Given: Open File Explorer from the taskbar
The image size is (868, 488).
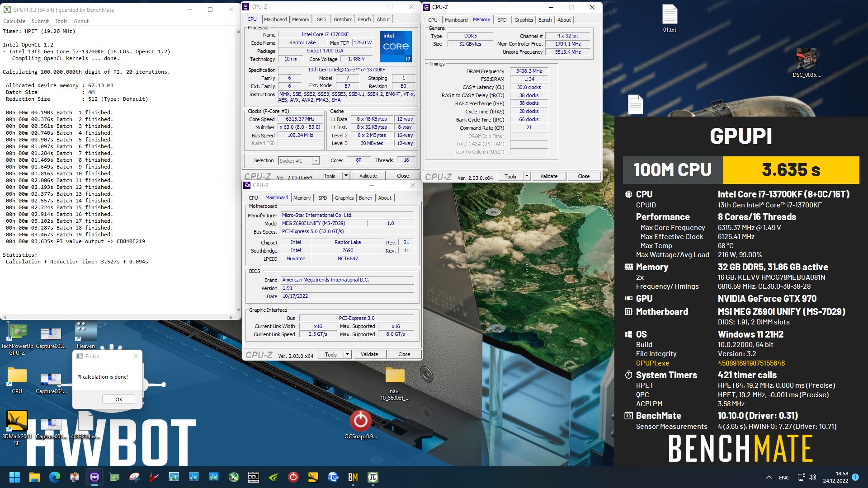Looking at the screenshot, I should pyautogui.click(x=35, y=477).
